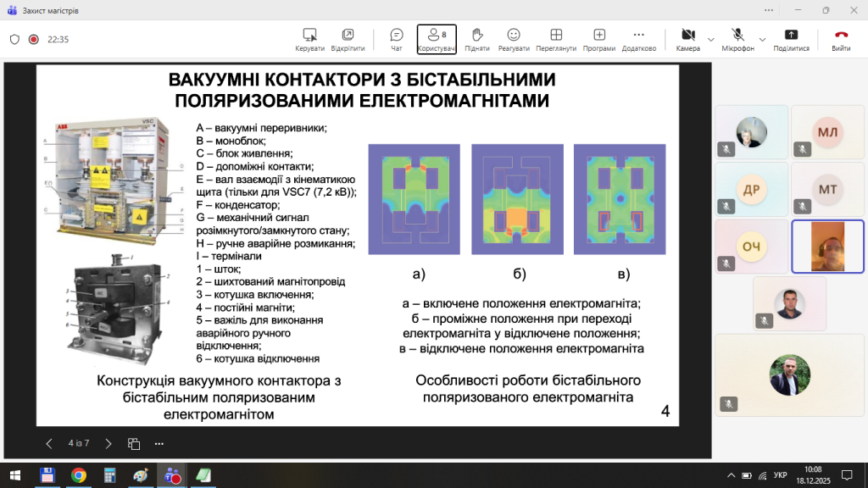The image size is (868, 488).
Task: Open title bar three-dots menu
Action: (x=769, y=10)
